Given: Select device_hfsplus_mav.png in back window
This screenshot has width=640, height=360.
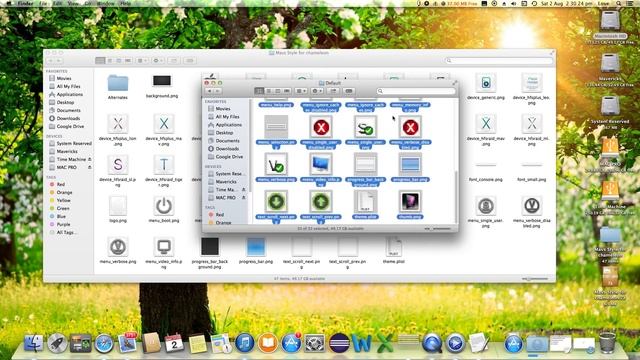Looking at the screenshot, I should point(164,124).
